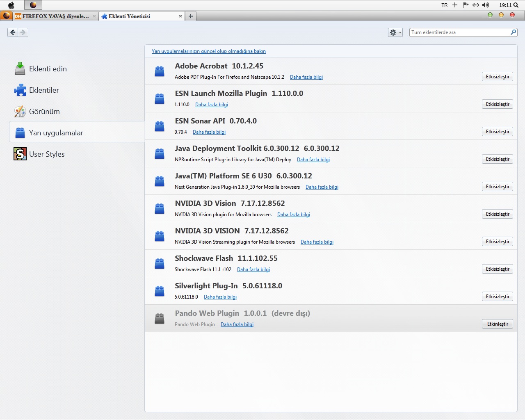Image resolution: width=525 pixels, height=420 pixels.
Task: Open Daha fazla bilgi for Java Deployment Toolkit
Action: tap(313, 160)
